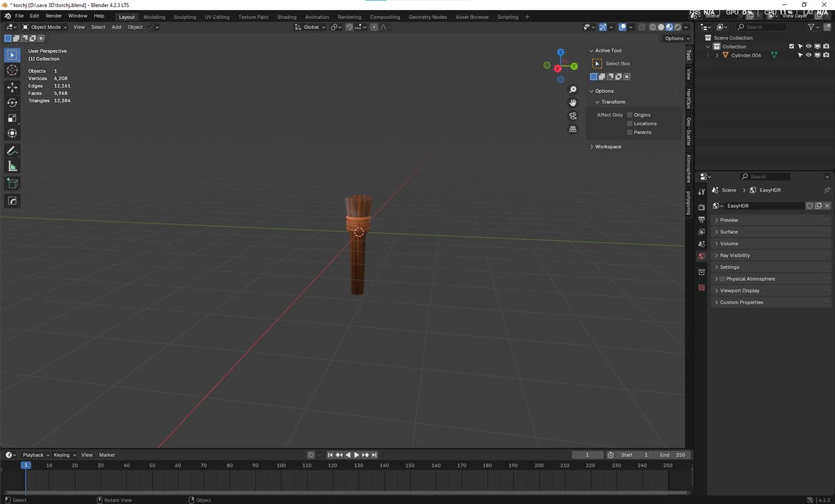Open the Keying popover in the timeline
The width and height of the screenshot is (835, 504).
[64, 455]
